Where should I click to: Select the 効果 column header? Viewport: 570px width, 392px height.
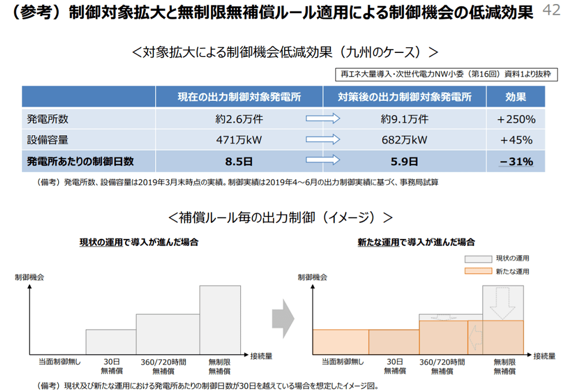point(516,97)
